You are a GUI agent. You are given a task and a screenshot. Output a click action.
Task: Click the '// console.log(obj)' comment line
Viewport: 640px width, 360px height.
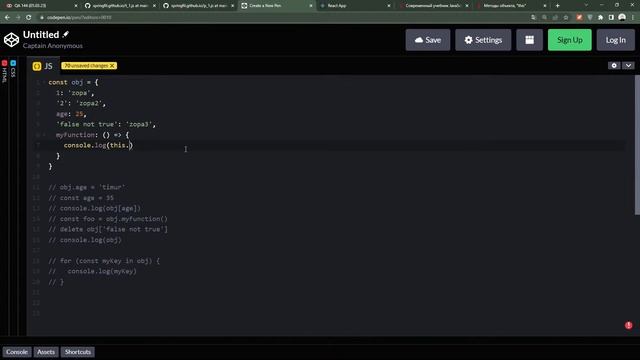84,240
